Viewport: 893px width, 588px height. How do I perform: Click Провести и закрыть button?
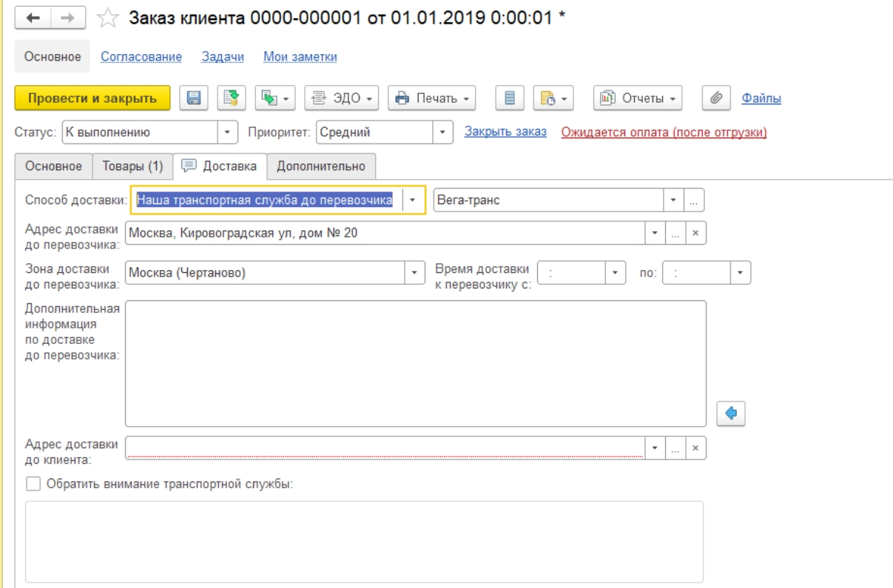click(92, 98)
